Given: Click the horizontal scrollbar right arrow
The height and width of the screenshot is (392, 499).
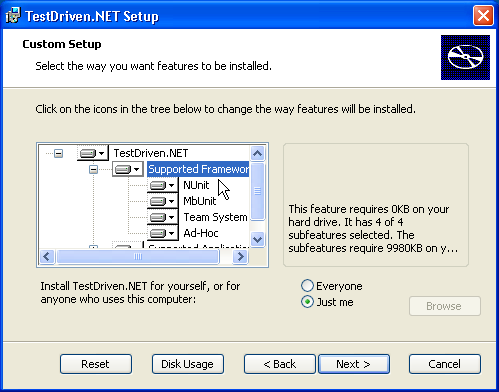Looking at the screenshot, I should [240, 257].
